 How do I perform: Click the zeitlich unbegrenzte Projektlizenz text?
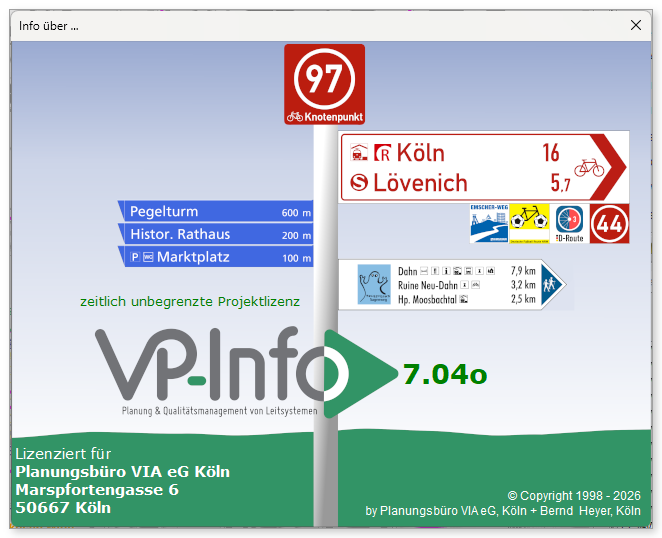point(190,302)
